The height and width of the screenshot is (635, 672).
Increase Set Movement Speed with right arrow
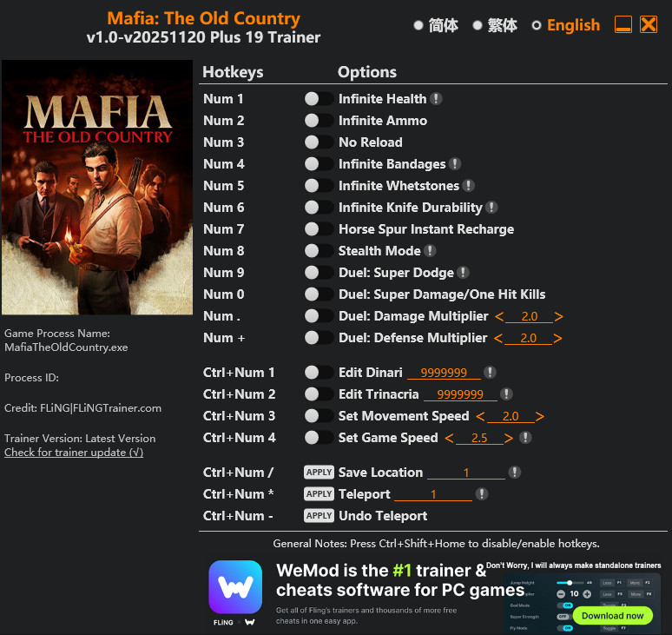pyautogui.click(x=539, y=416)
